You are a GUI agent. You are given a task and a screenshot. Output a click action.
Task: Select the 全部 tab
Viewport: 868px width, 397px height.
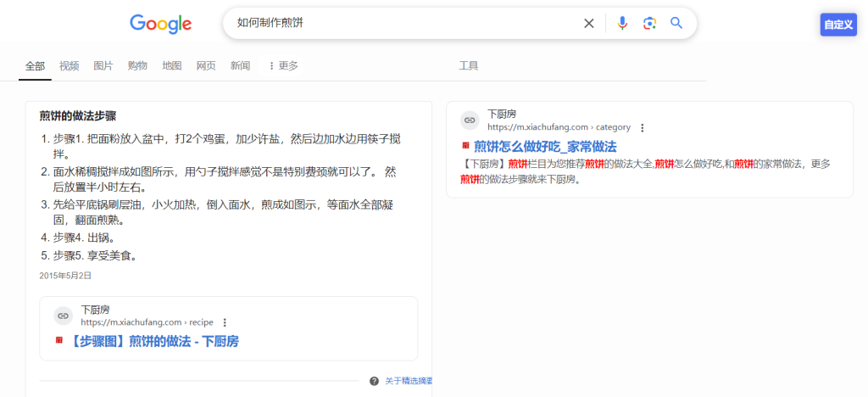coord(35,66)
